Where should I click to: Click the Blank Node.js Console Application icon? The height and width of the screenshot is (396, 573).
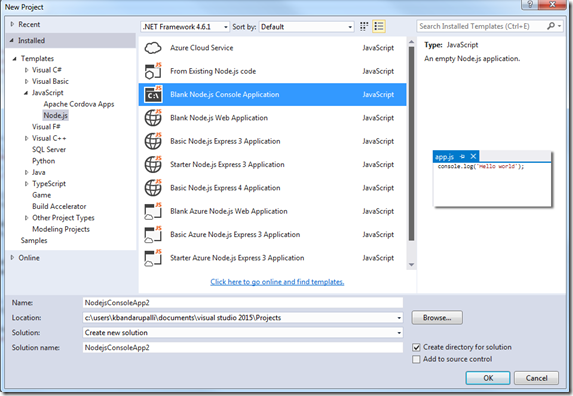153,95
